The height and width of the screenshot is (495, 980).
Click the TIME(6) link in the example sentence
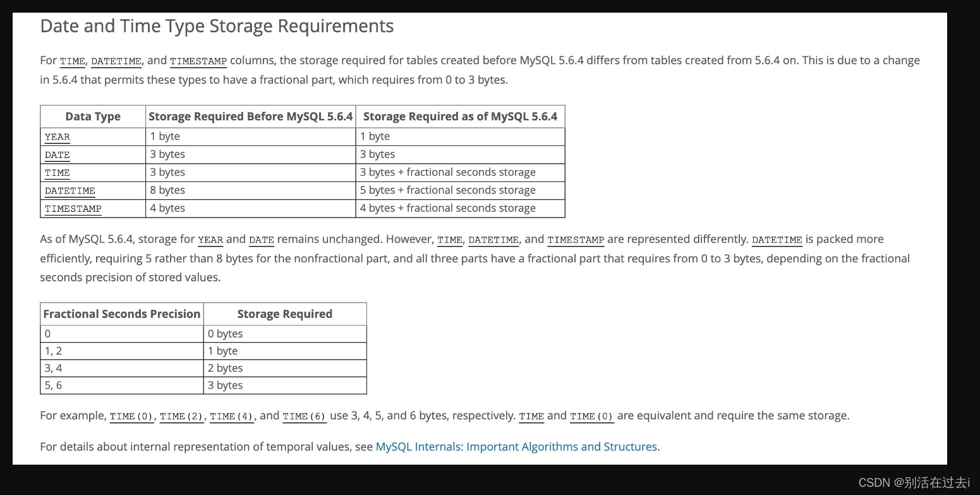point(304,417)
